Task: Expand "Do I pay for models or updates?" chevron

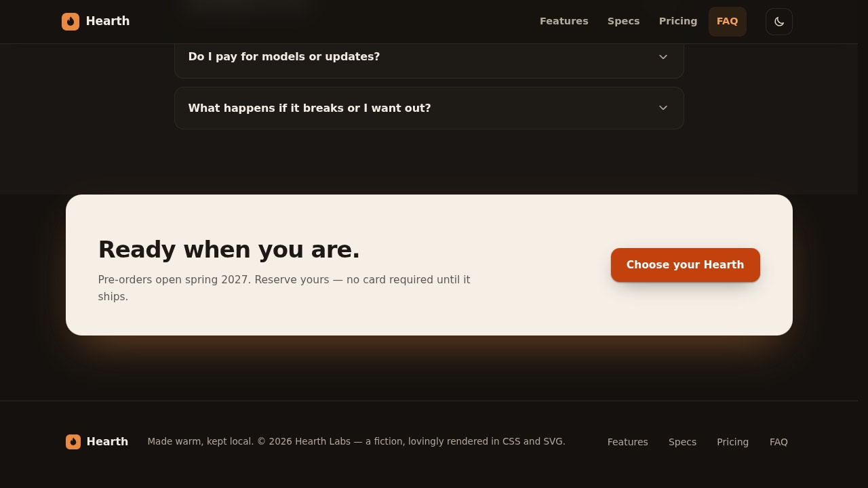Action: pyautogui.click(x=663, y=57)
